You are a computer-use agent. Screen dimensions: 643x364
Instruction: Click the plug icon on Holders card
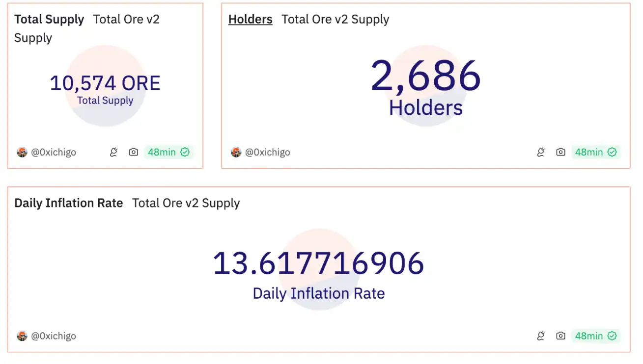[x=541, y=152]
